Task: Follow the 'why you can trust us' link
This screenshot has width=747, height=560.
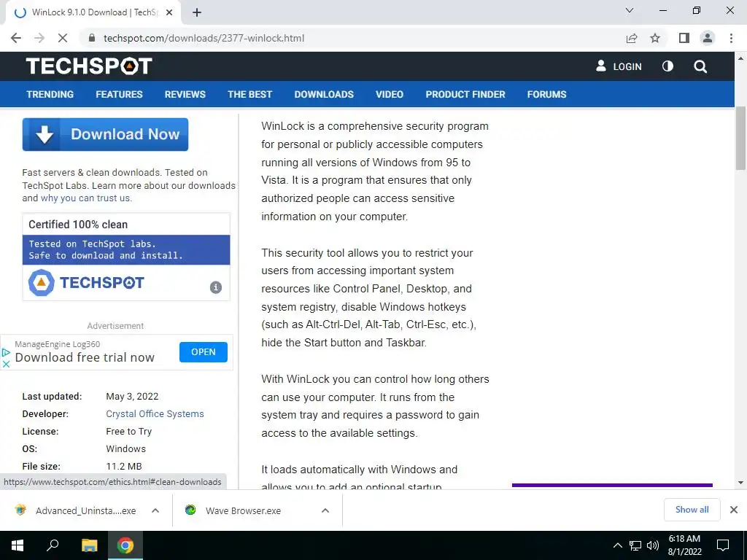Action: 85,198
